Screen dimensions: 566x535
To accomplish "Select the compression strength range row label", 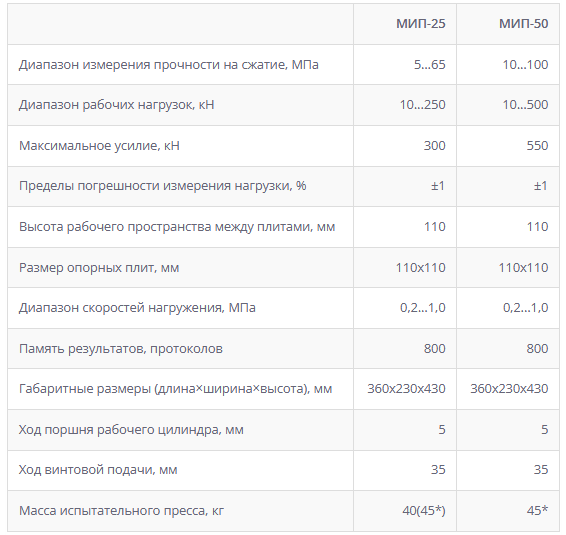I will [169, 65].
